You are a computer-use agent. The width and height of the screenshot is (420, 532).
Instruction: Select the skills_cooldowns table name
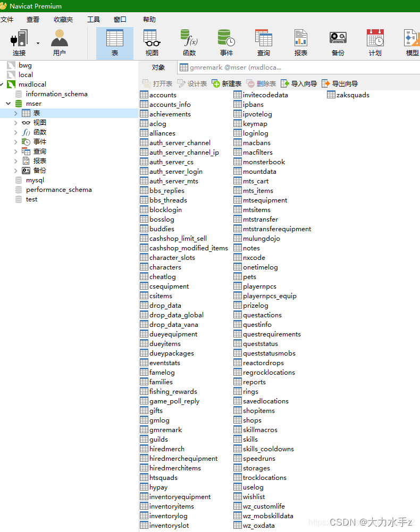point(268,449)
